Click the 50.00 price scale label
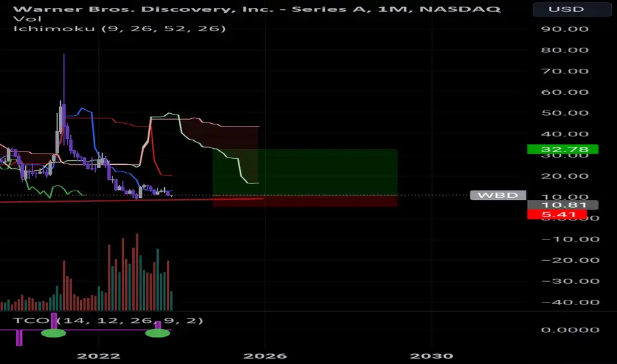617x364 pixels. point(565,113)
